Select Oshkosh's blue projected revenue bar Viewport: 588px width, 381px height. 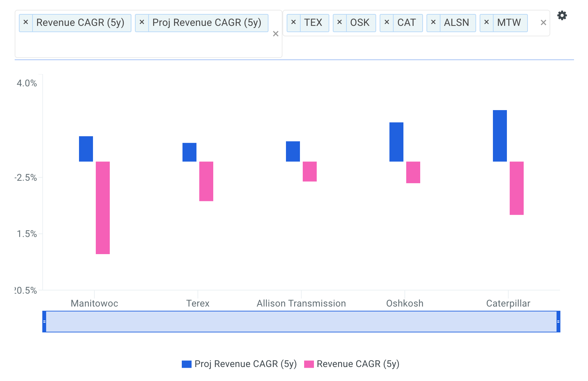396,142
